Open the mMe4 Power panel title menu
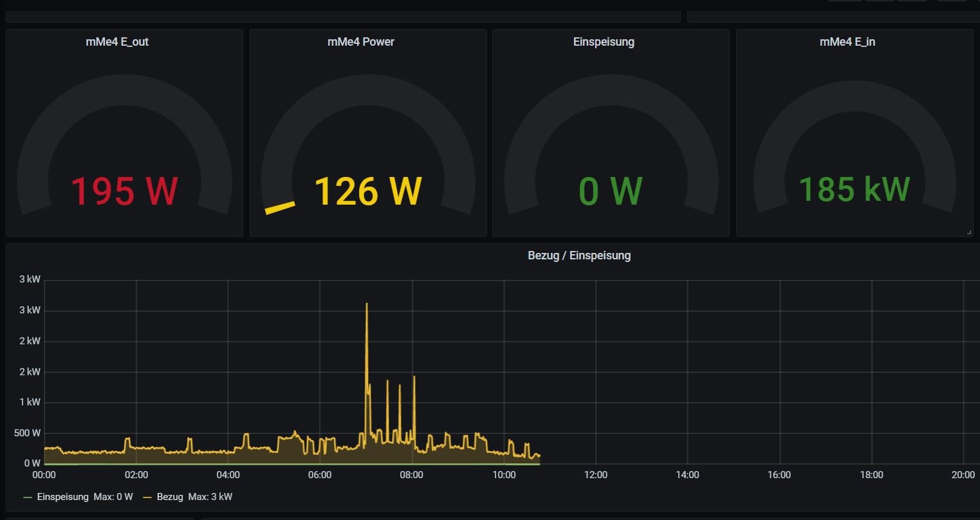The width and height of the screenshot is (980, 520). (x=360, y=42)
